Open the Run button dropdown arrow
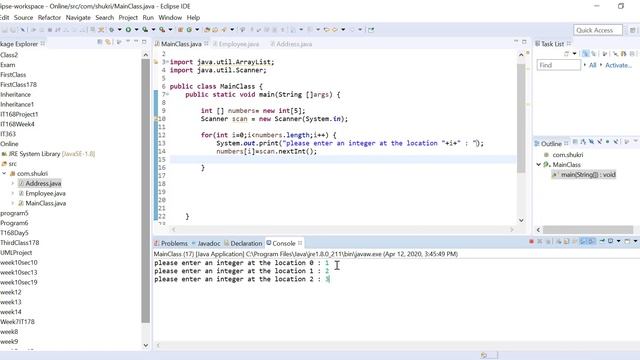This screenshot has width=640, height=360. tap(136, 29)
